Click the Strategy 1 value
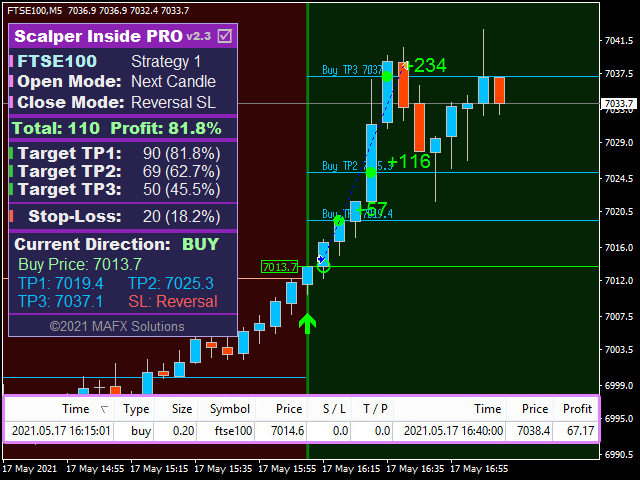This screenshot has width=640, height=480. 166,62
